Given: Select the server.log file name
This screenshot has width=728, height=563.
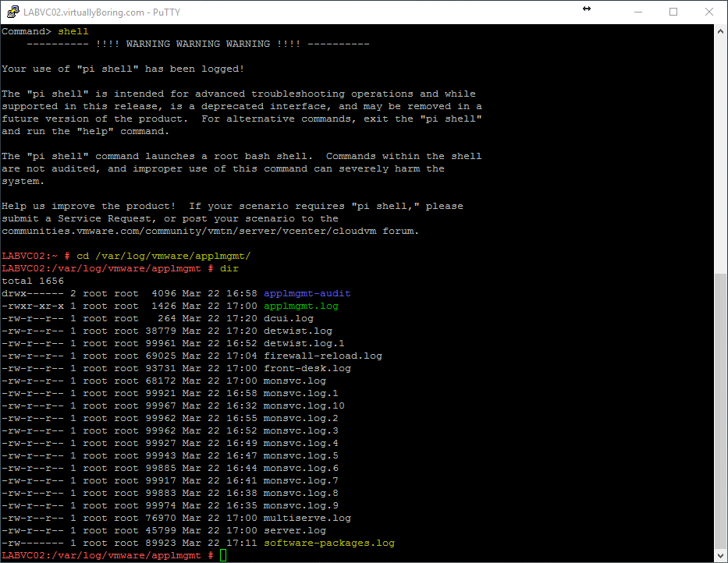Looking at the screenshot, I should pyautogui.click(x=295, y=531).
